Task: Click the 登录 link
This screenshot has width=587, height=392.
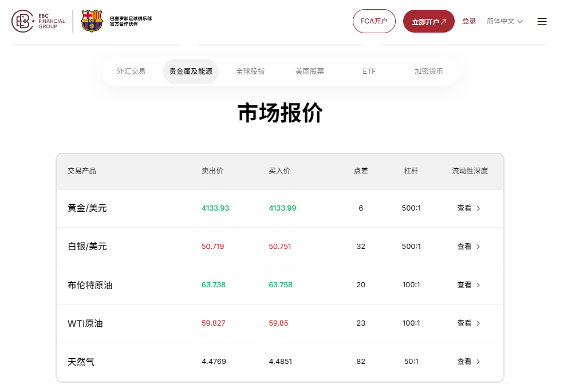Action: click(x=469, y=21)
